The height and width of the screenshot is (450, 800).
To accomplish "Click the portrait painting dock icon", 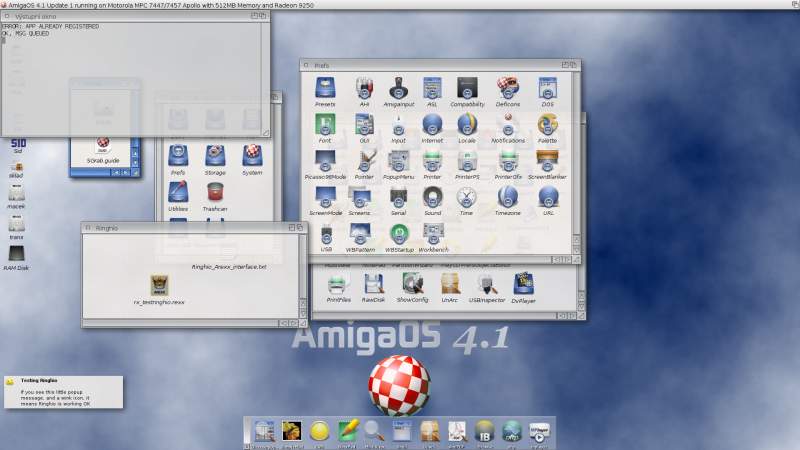I will click(292, 431).
